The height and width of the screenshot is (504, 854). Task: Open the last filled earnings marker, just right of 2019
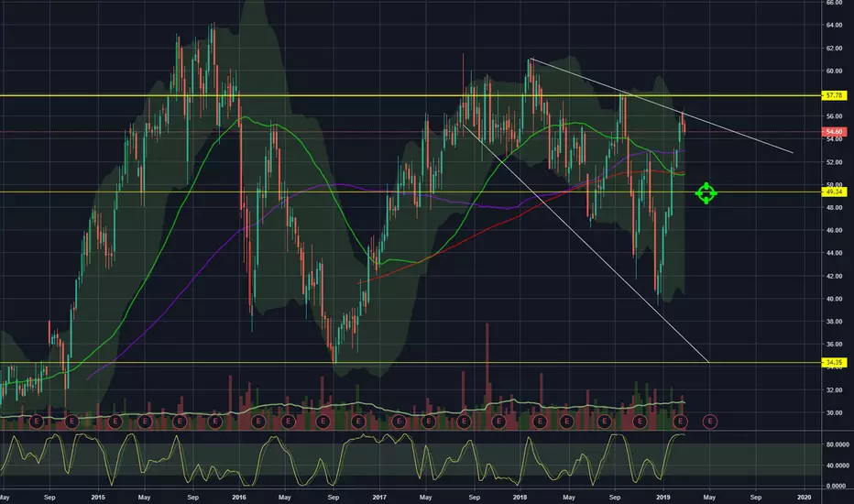[x=680, y=422]
